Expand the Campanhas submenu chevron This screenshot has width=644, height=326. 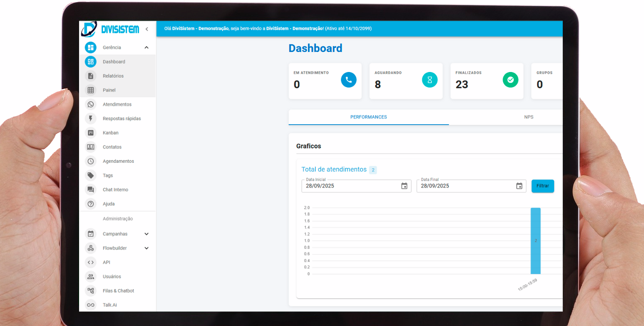coord(146,234)
